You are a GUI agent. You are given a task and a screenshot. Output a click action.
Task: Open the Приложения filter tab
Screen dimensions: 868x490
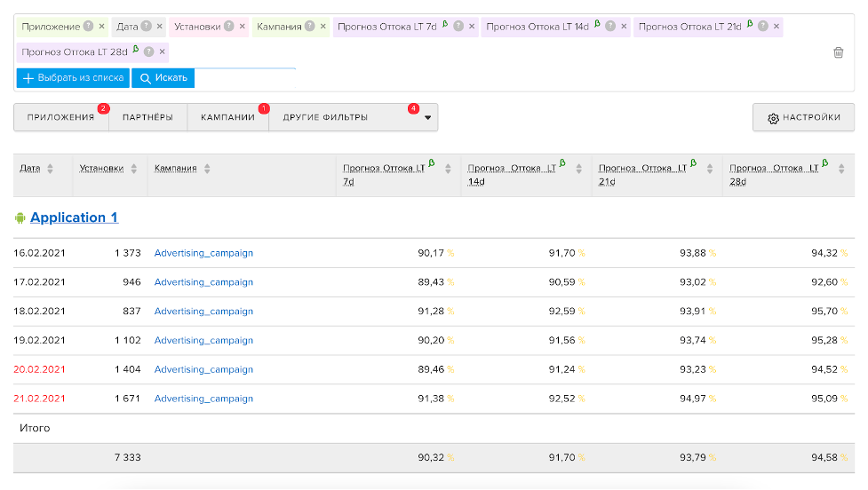[61, 117]
